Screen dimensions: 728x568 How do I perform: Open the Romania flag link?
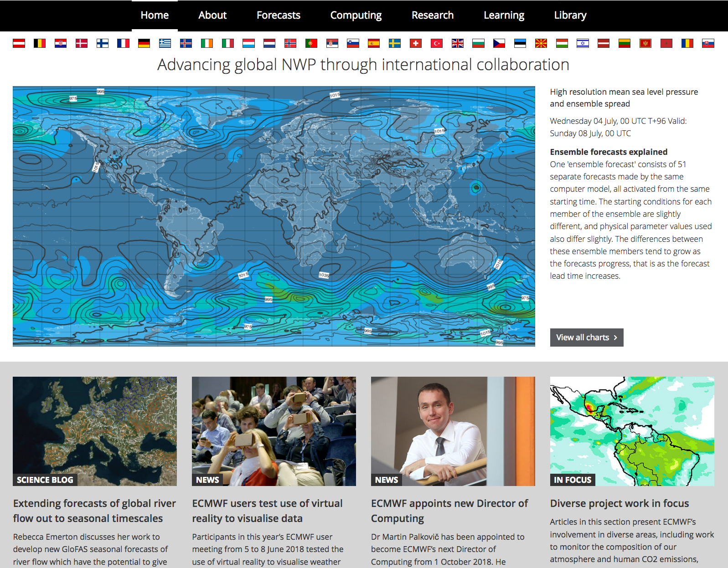687,43
